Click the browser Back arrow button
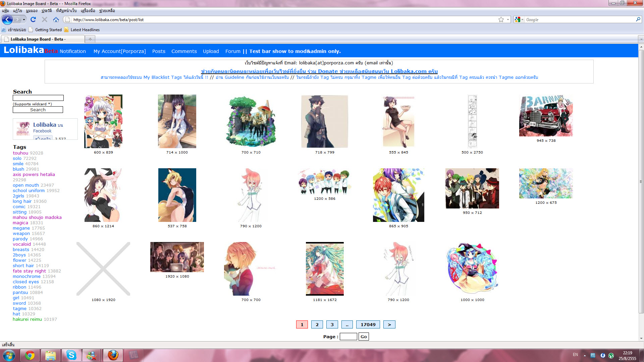 point(7,19)
